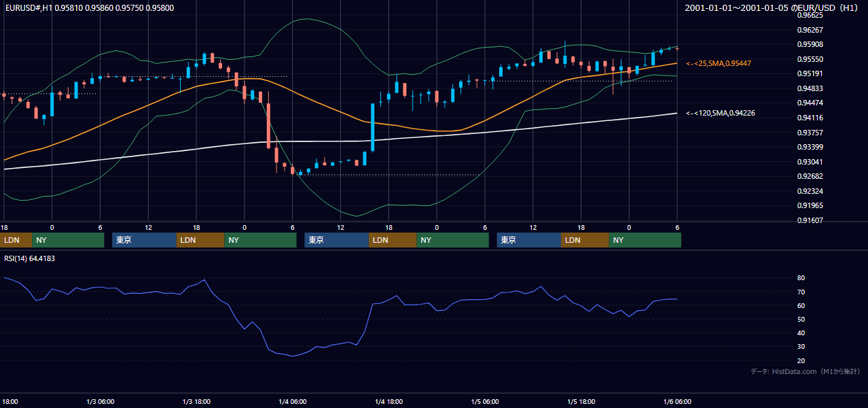Select the rightmost LDN session block
The image size is (868, 408).
tap(585, 240)
